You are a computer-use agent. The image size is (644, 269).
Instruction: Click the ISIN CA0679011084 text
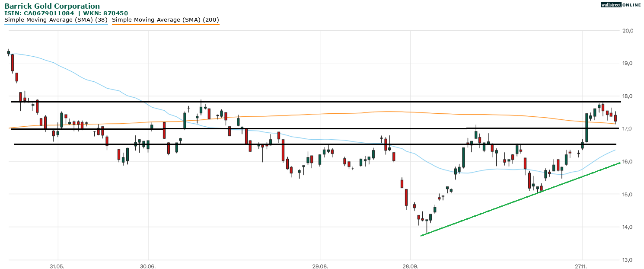42,13
